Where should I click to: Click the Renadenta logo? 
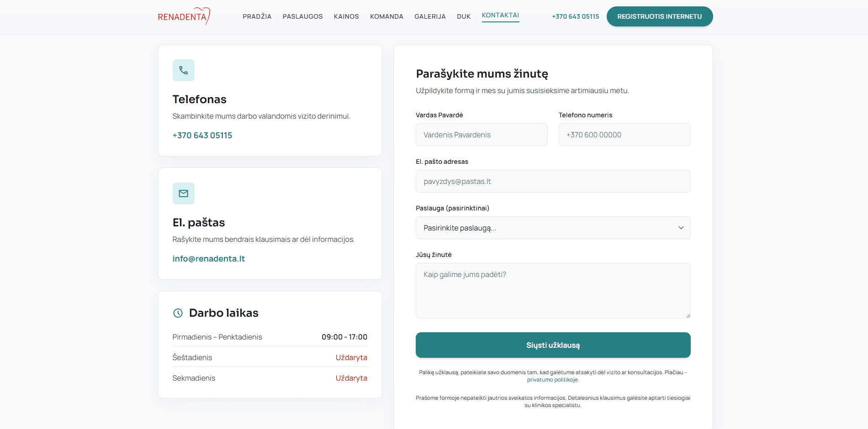(x=184, y=16)
